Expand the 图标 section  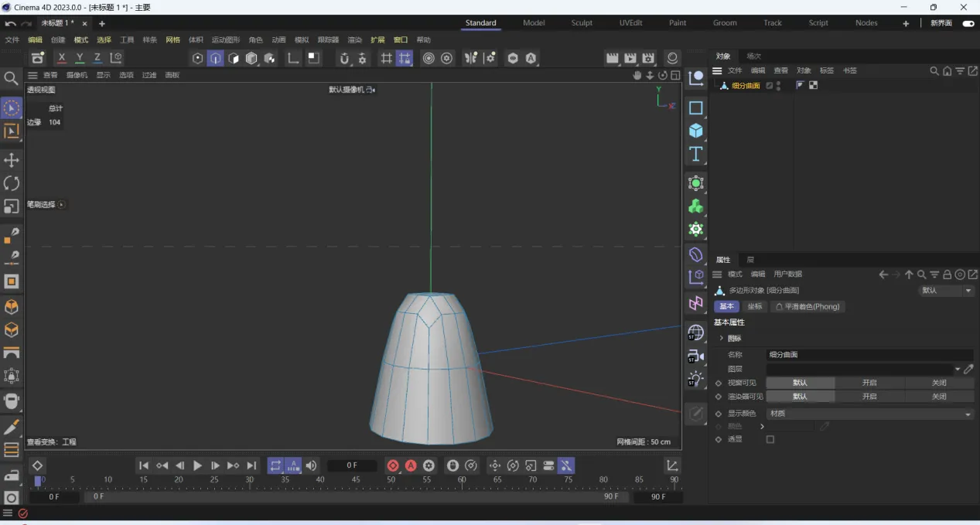[x=722, y=338]
